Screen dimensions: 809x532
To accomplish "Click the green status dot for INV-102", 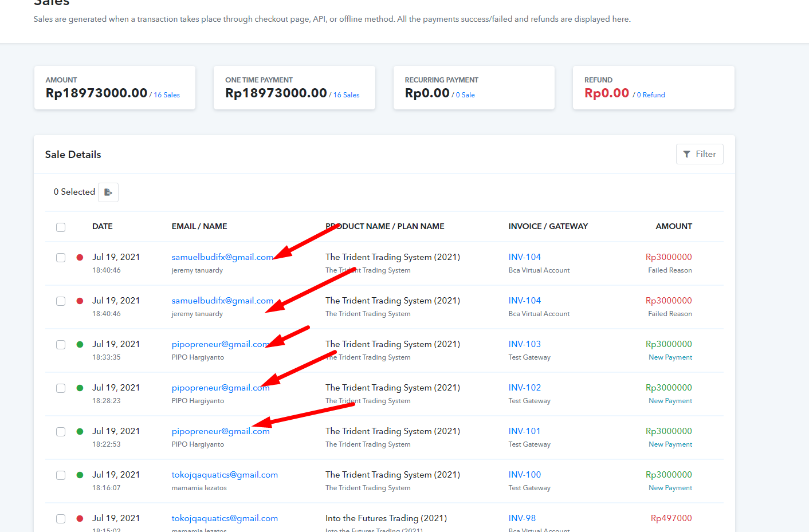I will pos(80,388).
